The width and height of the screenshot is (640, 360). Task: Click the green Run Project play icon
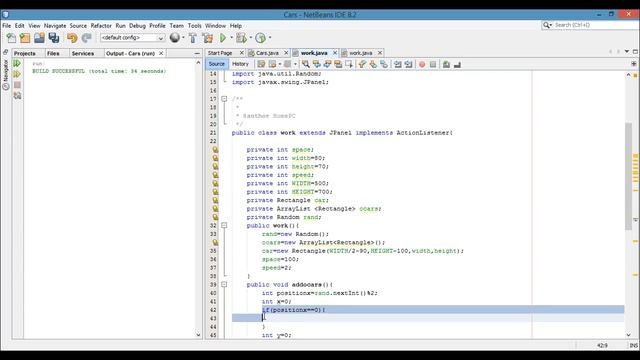point(223,38)
